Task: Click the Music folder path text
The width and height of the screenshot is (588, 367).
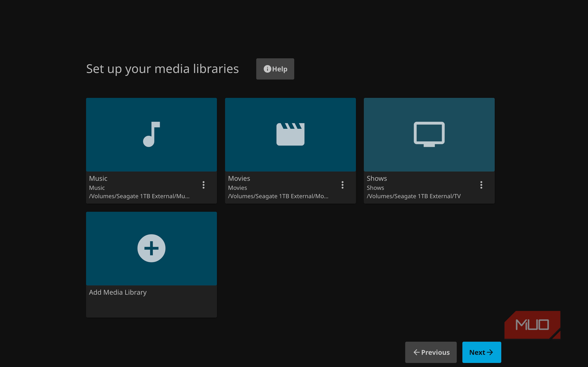Action: coord(139,196)
